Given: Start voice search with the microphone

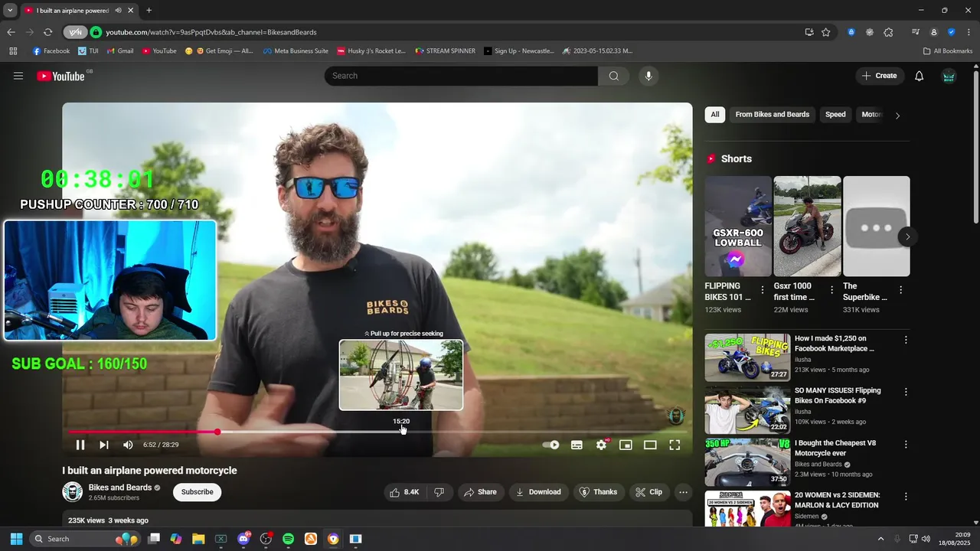Looking at the screenshot, I should click(648, 76).
